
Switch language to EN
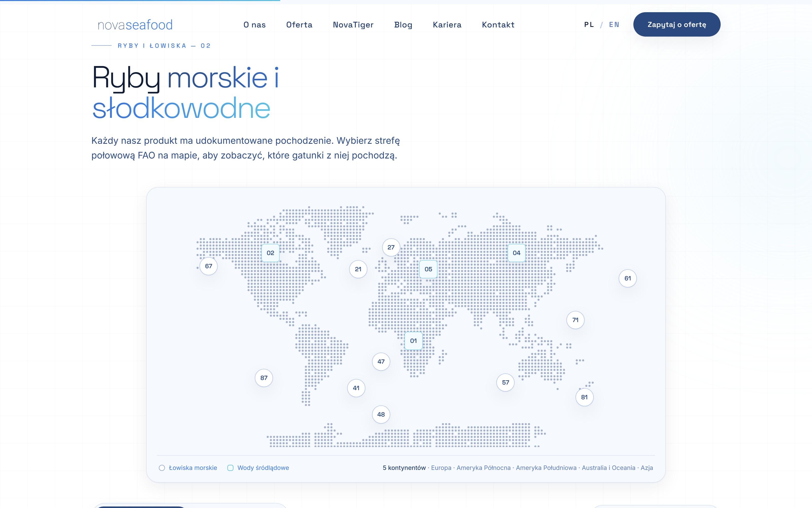614,25
